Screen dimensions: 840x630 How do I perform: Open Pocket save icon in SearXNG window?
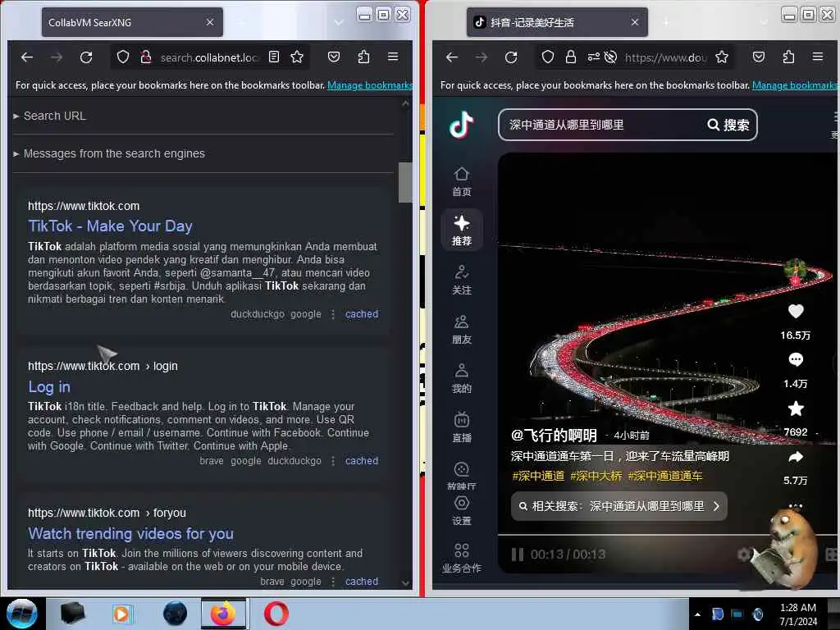point(334,57)
